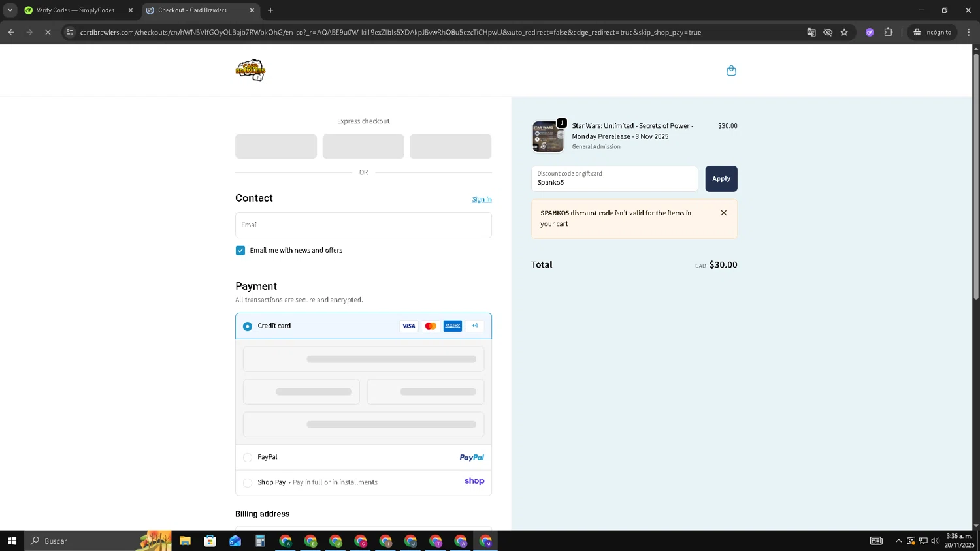The width and height of the screenshot is (980, 551).
Task: Open File Explorer from the taskbar
Action: point(185,541)
